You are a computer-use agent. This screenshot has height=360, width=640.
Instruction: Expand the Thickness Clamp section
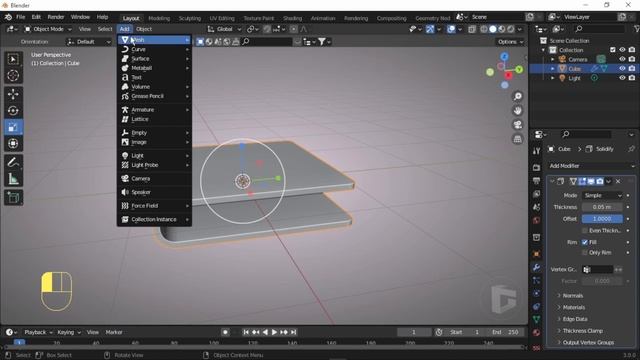[x=582, y=331]
